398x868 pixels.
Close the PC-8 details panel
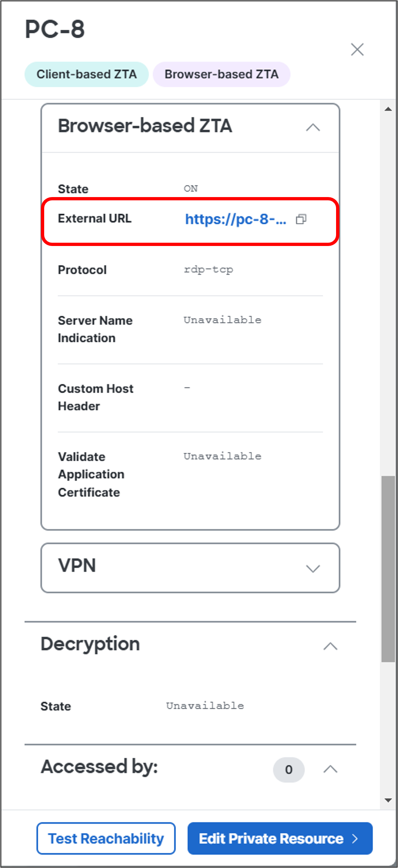pos(357,49)
